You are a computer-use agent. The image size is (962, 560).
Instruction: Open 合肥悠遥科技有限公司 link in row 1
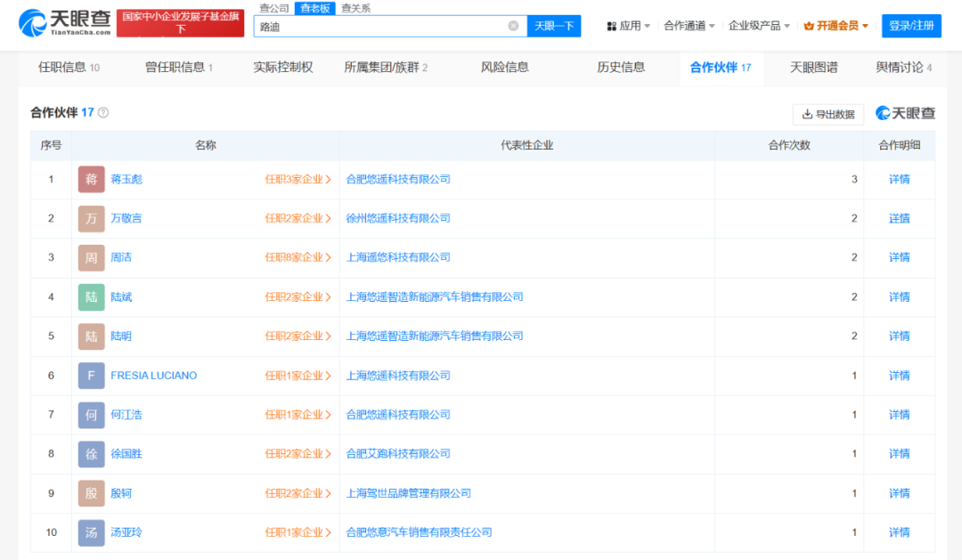coord(398,179)
